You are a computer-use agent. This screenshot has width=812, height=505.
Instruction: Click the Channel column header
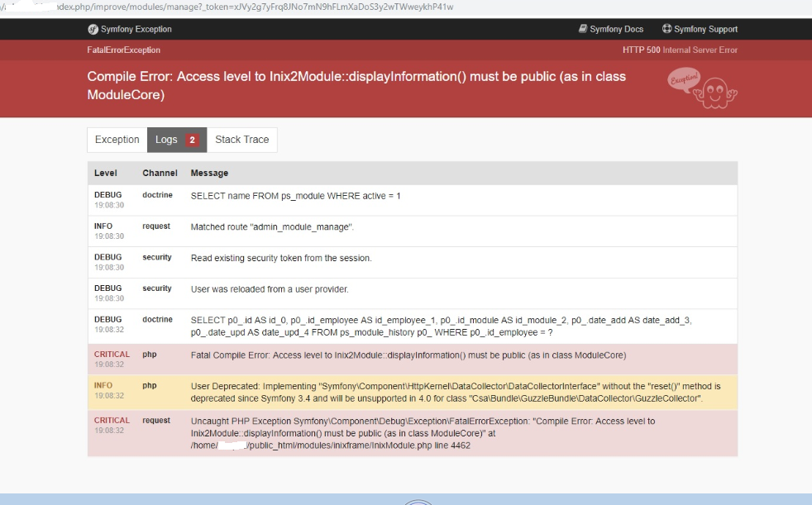click(160, 174)
